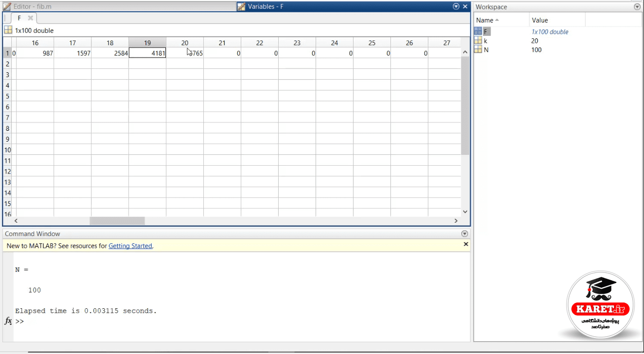Select column 21 header

point(222,43)
